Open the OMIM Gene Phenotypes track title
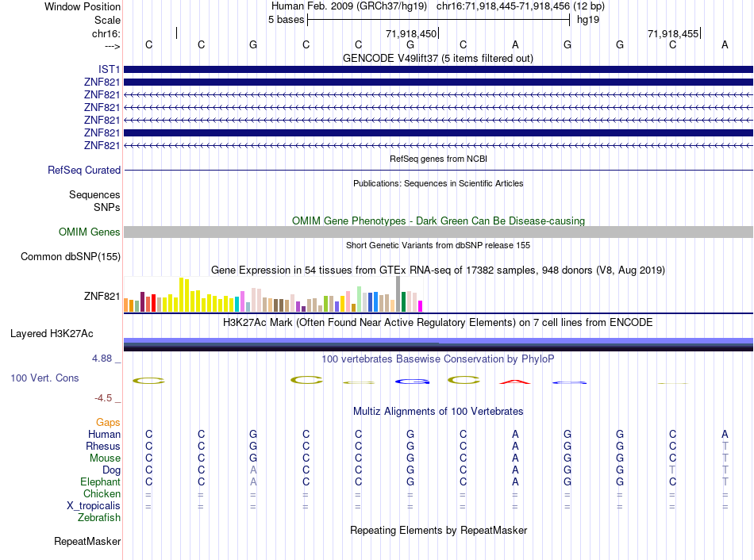Screen dimensions: 754x560 (438, 221)
